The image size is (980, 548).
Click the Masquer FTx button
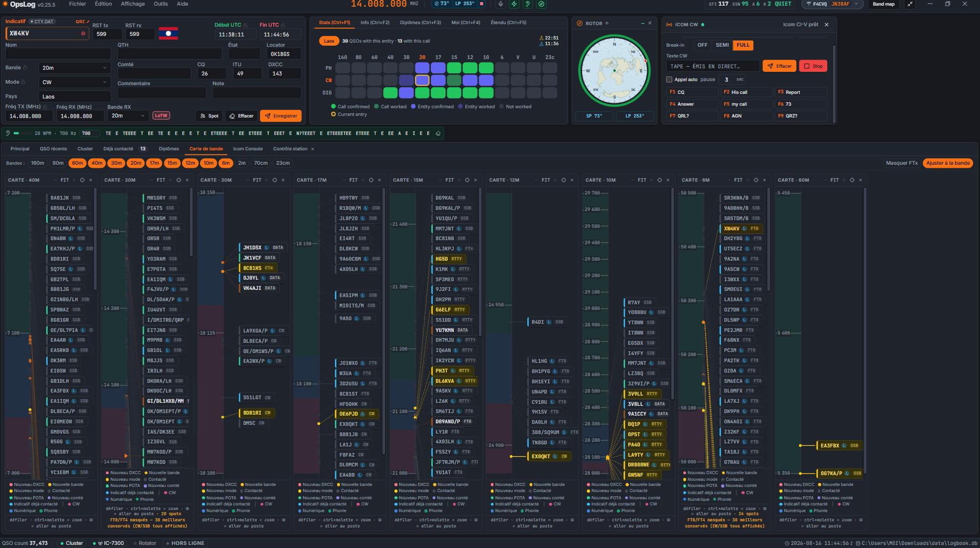tap(902, 163)
